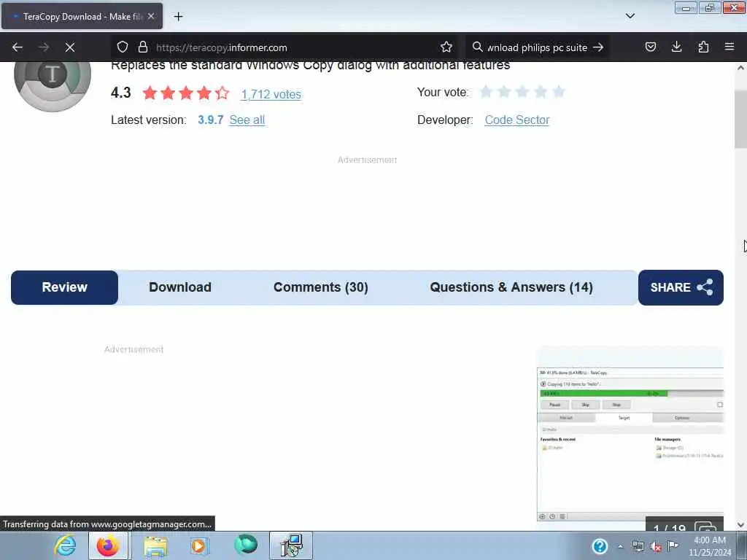Click the green round taskbar application icon
Screen dimensions: 747x560
(246, 545)
